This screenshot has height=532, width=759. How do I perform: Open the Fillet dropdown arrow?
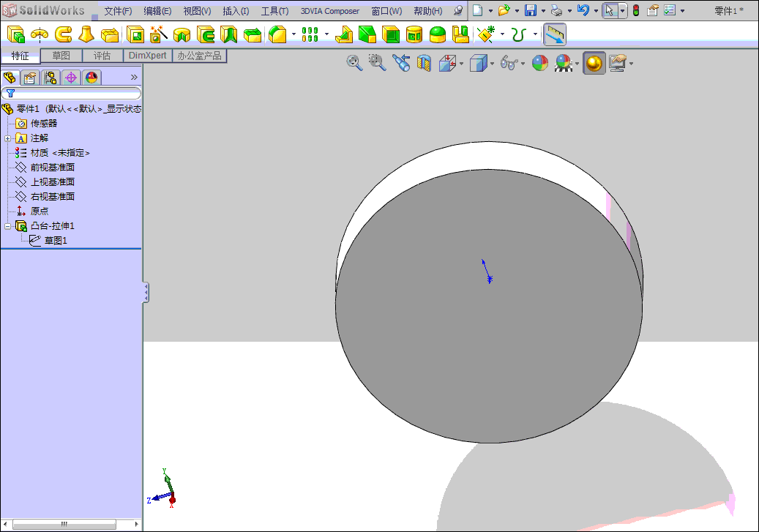tap(293, 34)
